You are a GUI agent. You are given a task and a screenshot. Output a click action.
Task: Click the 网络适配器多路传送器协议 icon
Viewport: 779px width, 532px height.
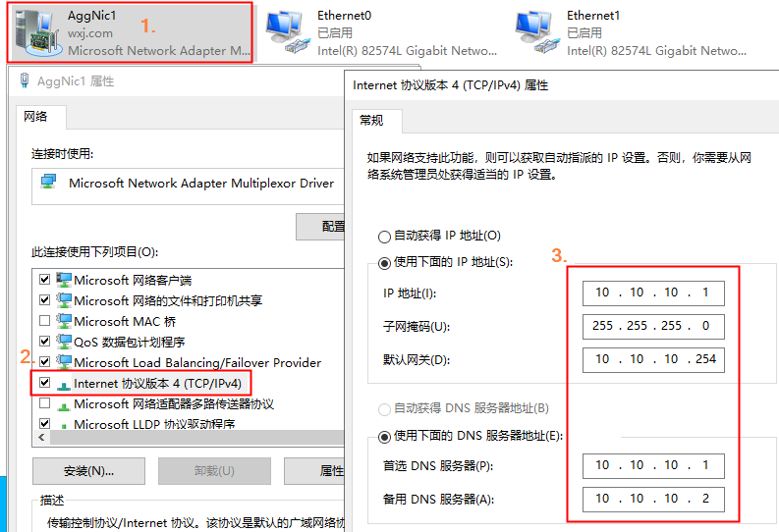point(64,406)
